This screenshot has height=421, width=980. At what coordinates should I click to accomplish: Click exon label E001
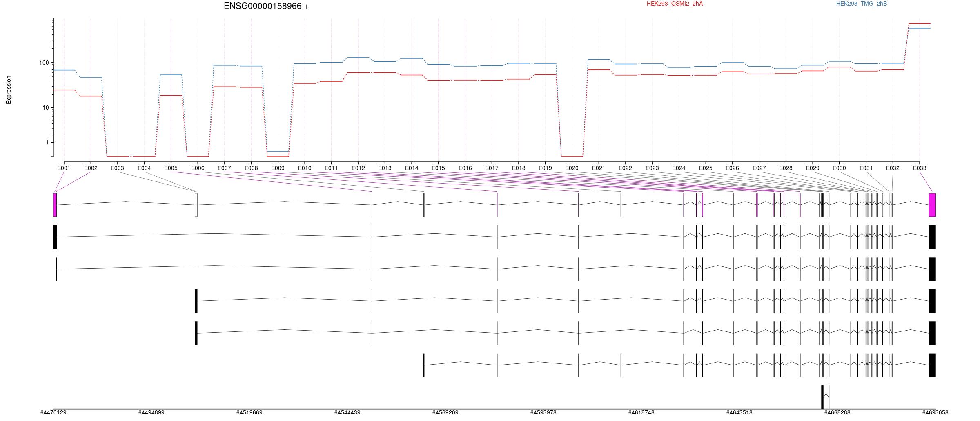pos(64,168)
